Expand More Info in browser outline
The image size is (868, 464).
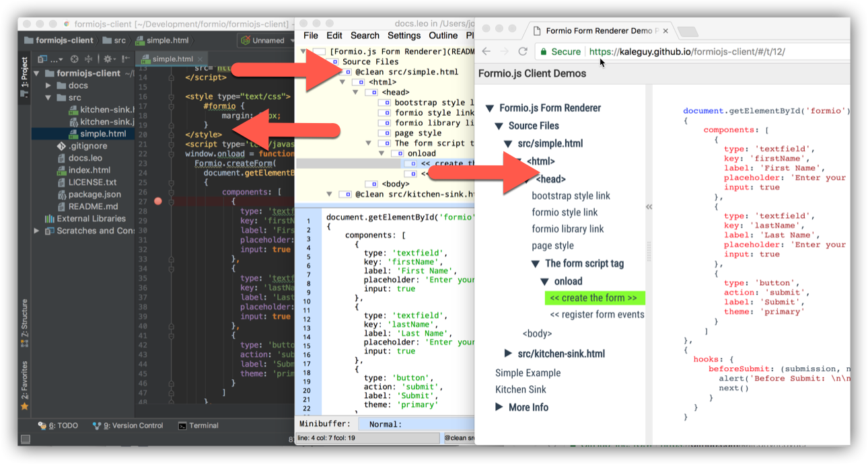point(499,407)
